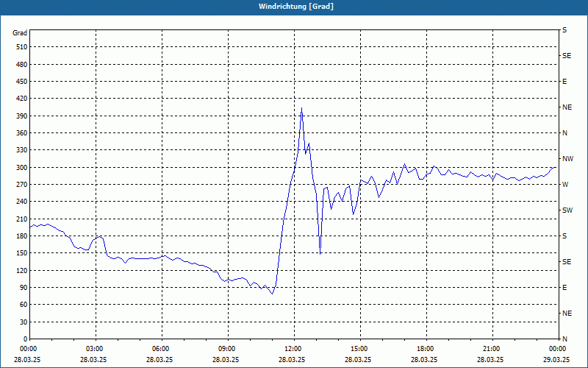Click the W compass label on right axis
Screen dimensions: 588x368
565,185
